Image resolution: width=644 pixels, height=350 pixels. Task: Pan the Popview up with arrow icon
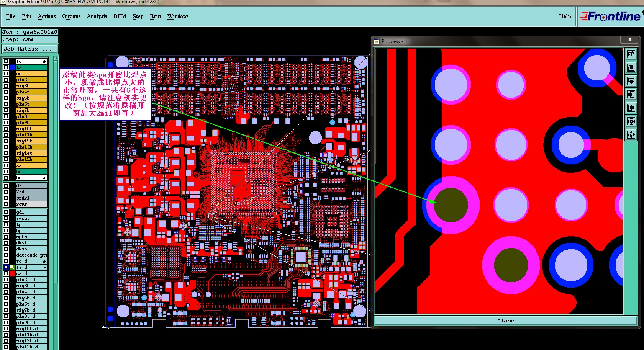pyautogui.click(x=631, y=67)
